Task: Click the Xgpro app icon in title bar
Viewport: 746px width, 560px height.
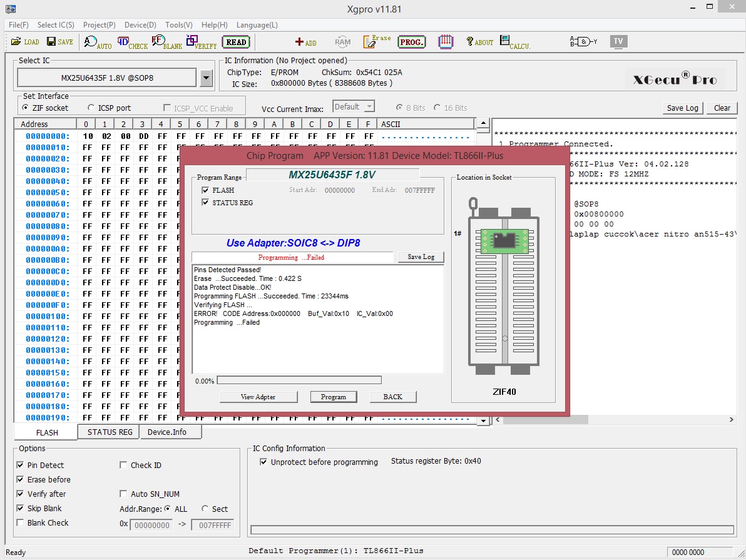Action: coord(11,9)
